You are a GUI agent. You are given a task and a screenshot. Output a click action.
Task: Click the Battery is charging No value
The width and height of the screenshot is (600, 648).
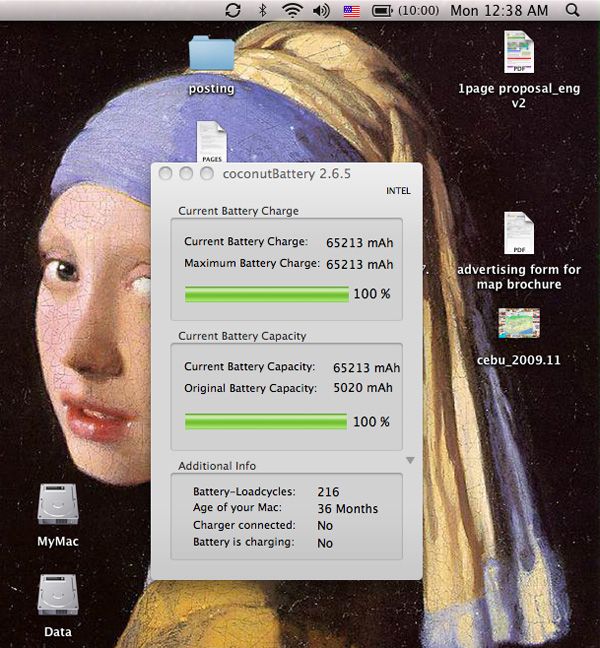click(x=325, y=543)
